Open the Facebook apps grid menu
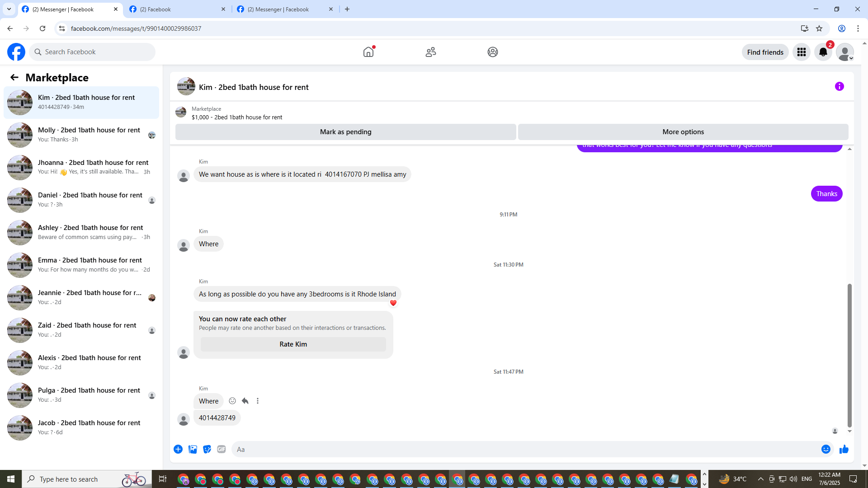This screenshot has height=488, width=868. [x=801, y=52]
